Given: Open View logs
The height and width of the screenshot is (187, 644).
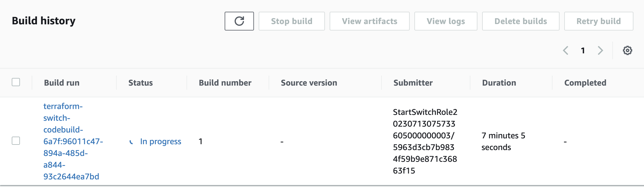Looking at the screenshot, I should point(446,21).
